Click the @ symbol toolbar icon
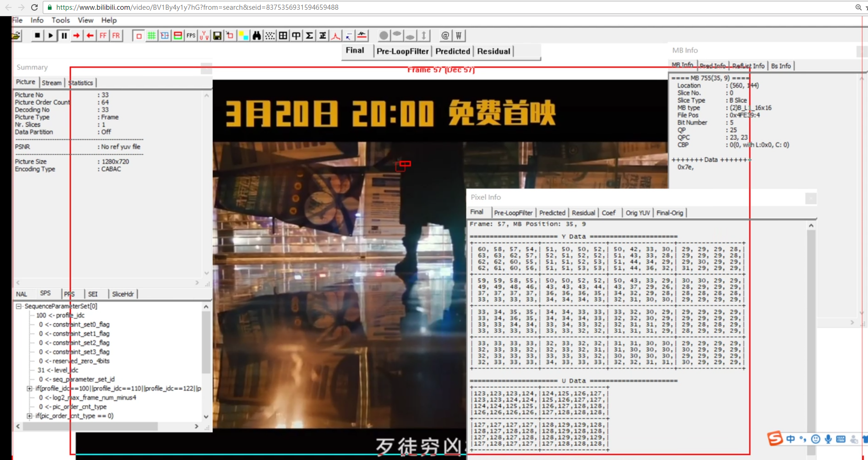 click(445, 36)
